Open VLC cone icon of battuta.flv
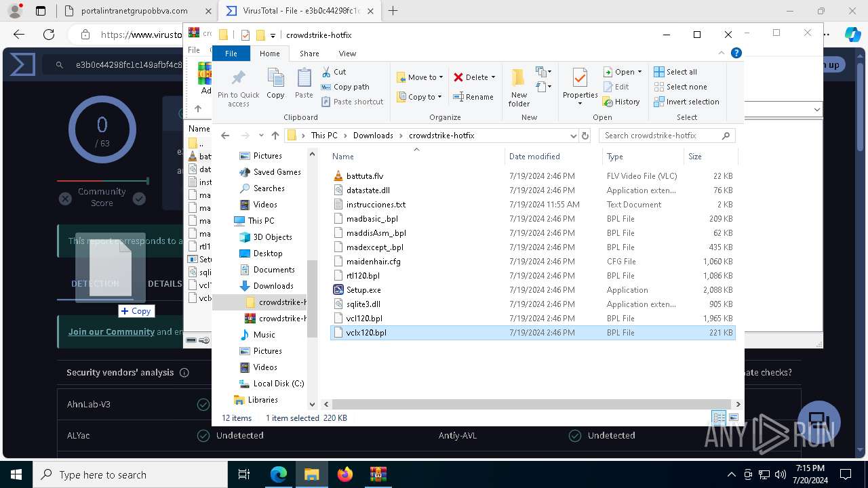 point(339,176)
